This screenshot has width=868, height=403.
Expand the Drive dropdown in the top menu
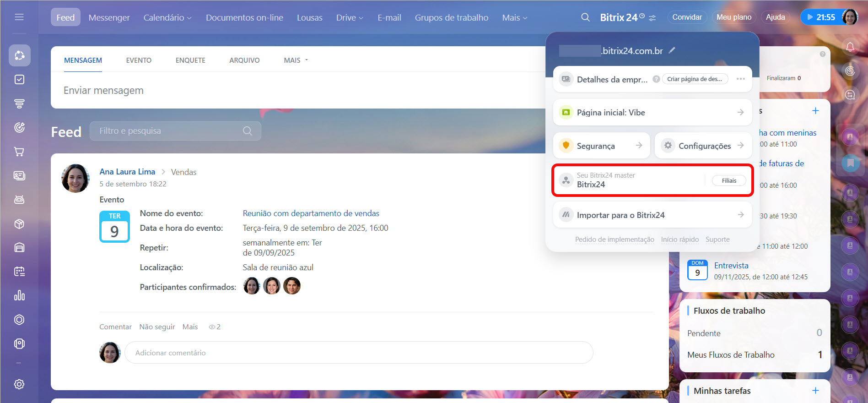coord(350,17)
